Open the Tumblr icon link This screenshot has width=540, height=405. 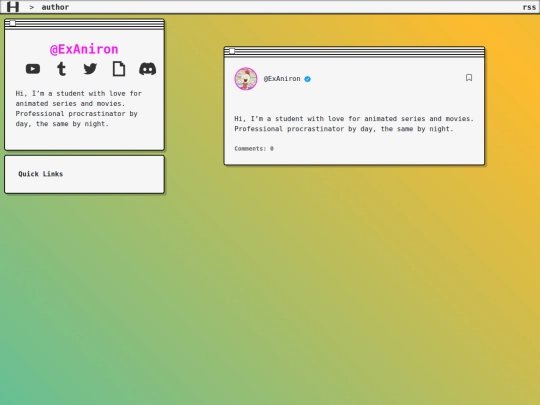pos(62,69)
